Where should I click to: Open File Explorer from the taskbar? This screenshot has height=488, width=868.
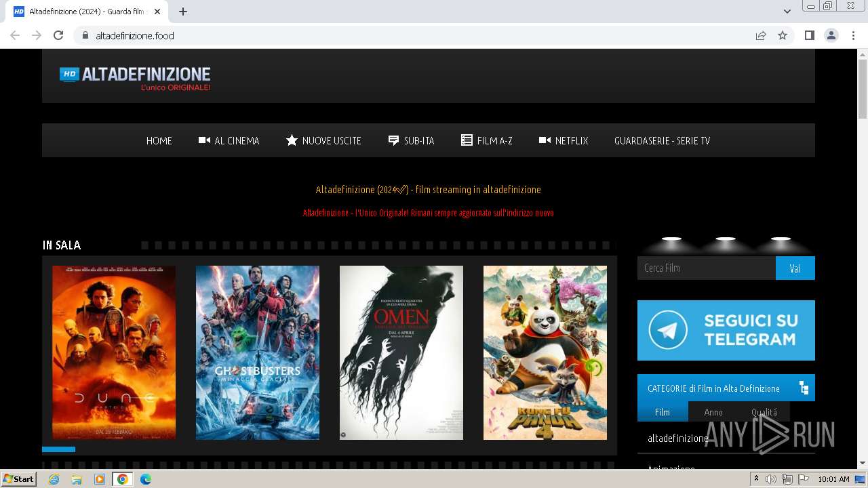tap(77, 479)
